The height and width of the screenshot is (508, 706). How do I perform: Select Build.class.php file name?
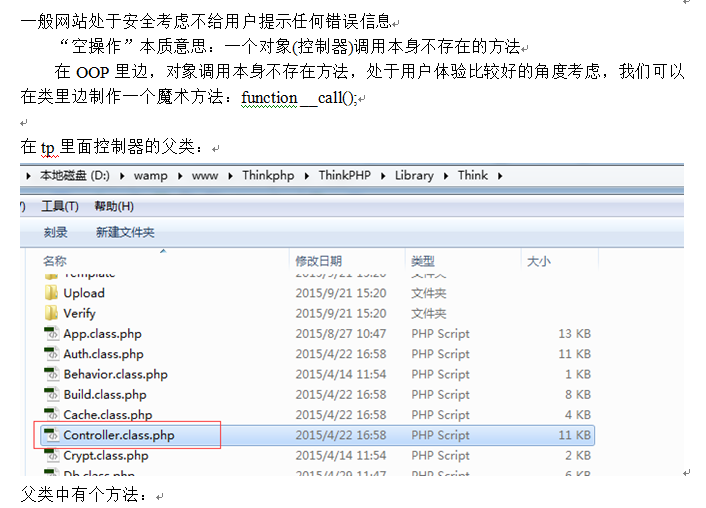[x=105, y=395]
